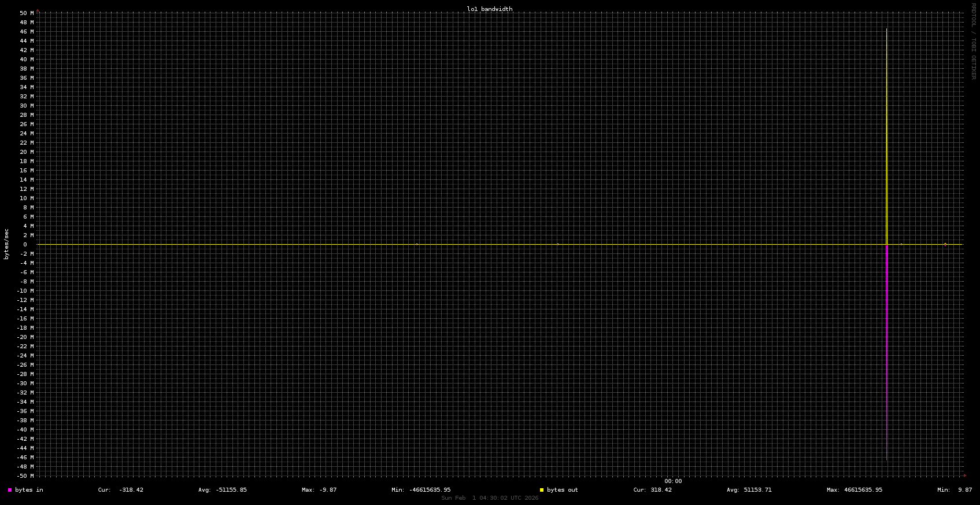Click the 50 M y-axis tick label
Image resolution: width=980 pixels, height=505 pixels.
(x=27, y=13)
